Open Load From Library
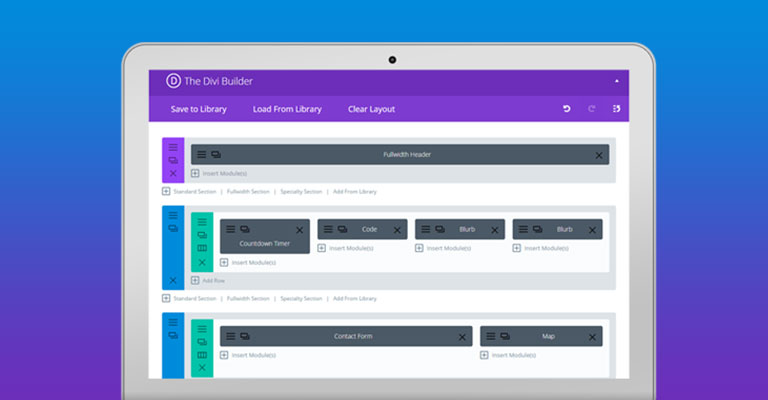This screenshot has height=400, width=768. [x=287, y=109]
